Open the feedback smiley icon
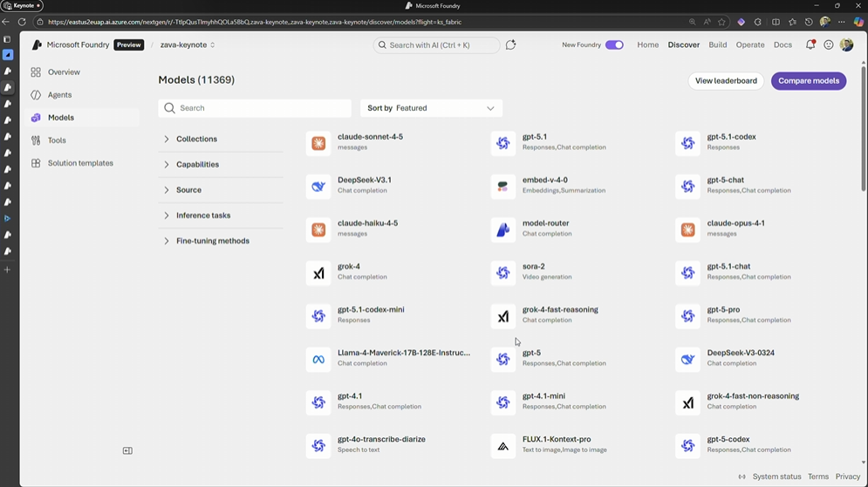 click(x=829, y=45)
